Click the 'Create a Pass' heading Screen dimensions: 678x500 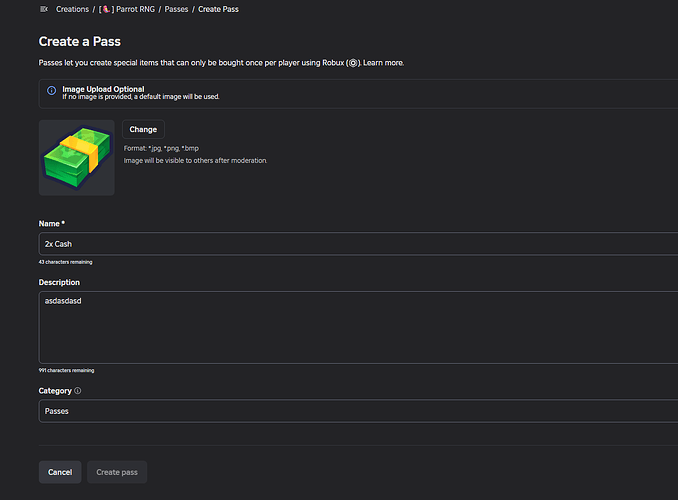tap(80, 42)
